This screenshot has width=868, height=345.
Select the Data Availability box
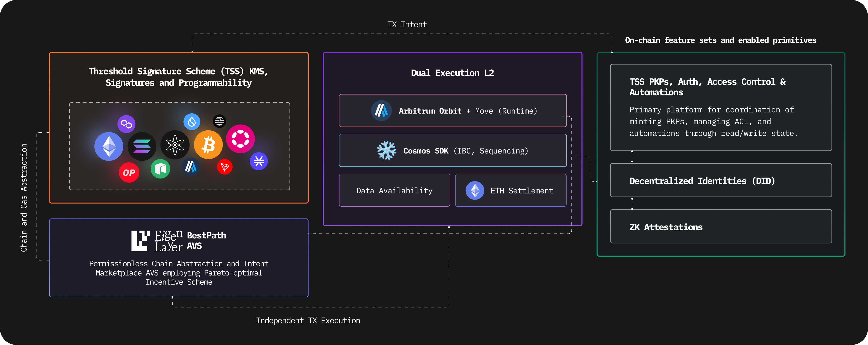click(394, 190)
